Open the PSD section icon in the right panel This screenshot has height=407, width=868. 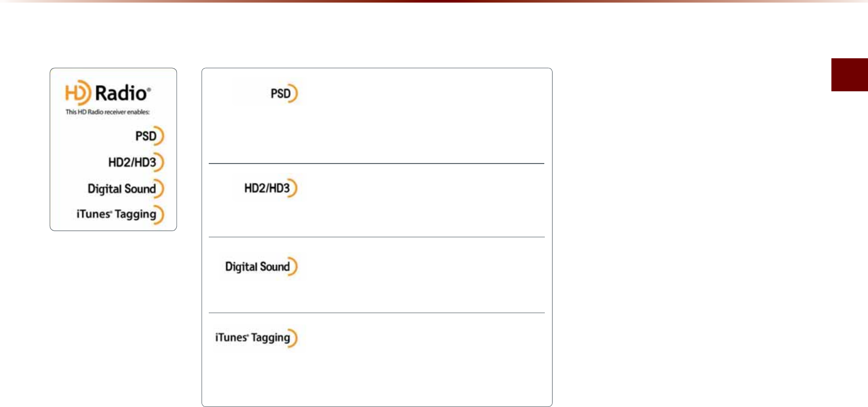(x=284, y=93)
